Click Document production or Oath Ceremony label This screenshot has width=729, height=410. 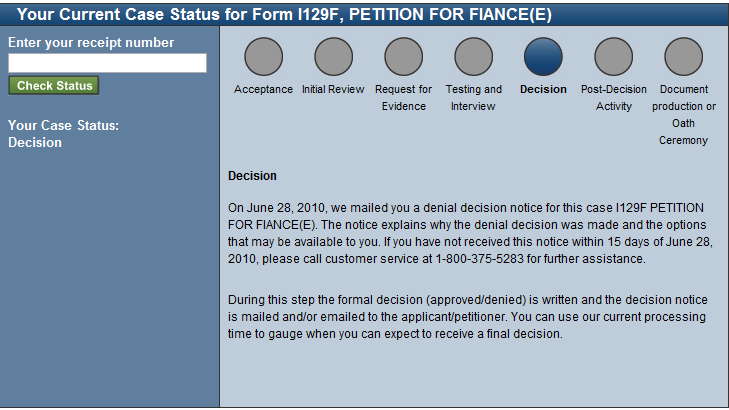[683, 115]
